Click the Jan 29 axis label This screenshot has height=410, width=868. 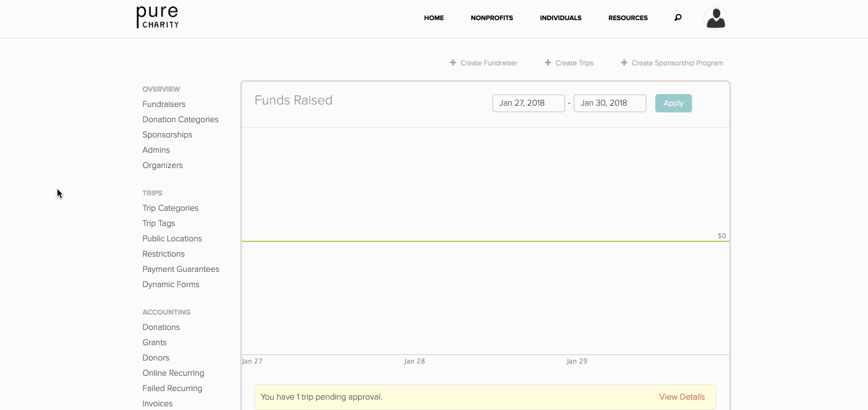tap(577, 361)
